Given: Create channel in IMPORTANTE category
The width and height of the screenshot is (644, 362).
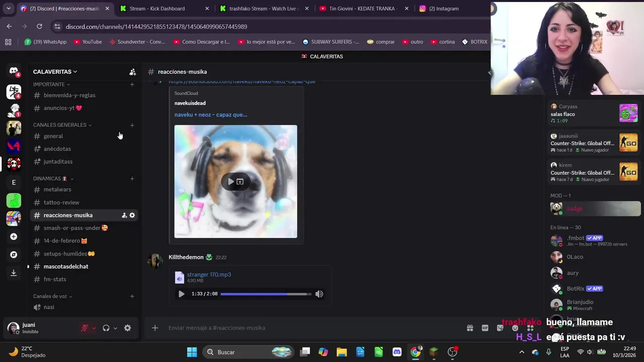Looking at the screenshot, I should point(132,84).
